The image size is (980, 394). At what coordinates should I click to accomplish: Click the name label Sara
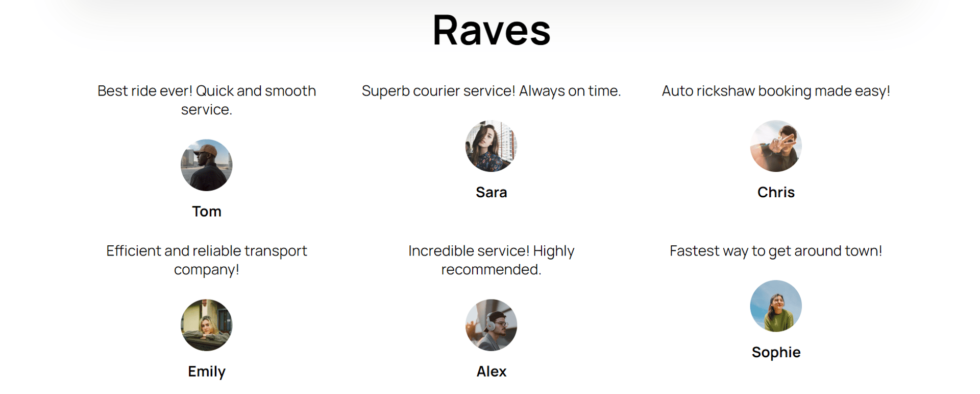pyautogui.click(x=491, y=193)
